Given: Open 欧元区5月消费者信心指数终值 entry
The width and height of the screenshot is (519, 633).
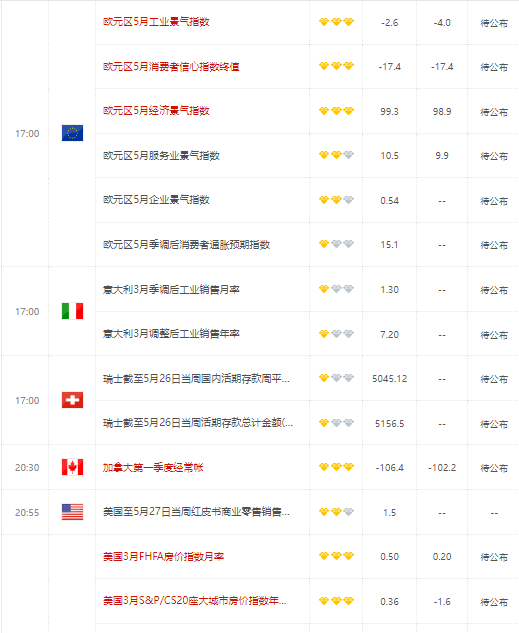Looking at the screenshot, I should (x=171, y=67).
